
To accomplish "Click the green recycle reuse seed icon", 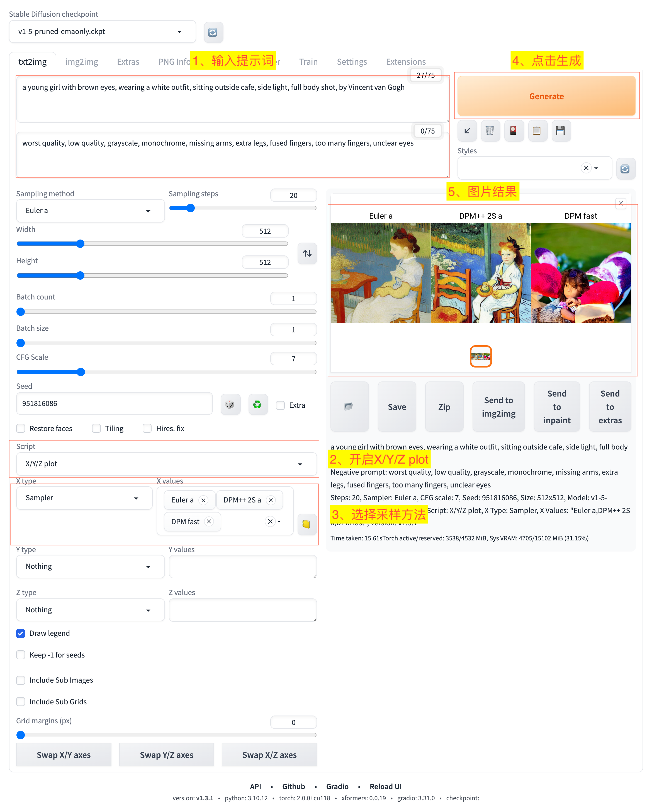I will coord(257,405).
